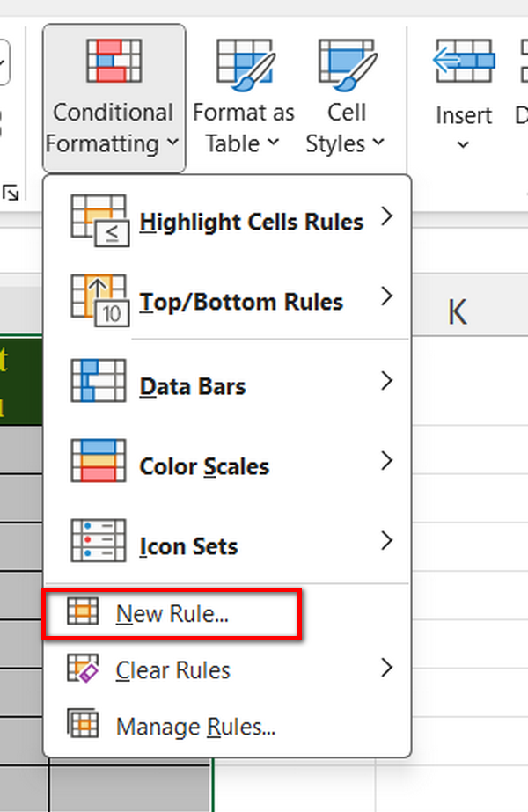Open the Cell Styles dropdown

click(378, 143)
